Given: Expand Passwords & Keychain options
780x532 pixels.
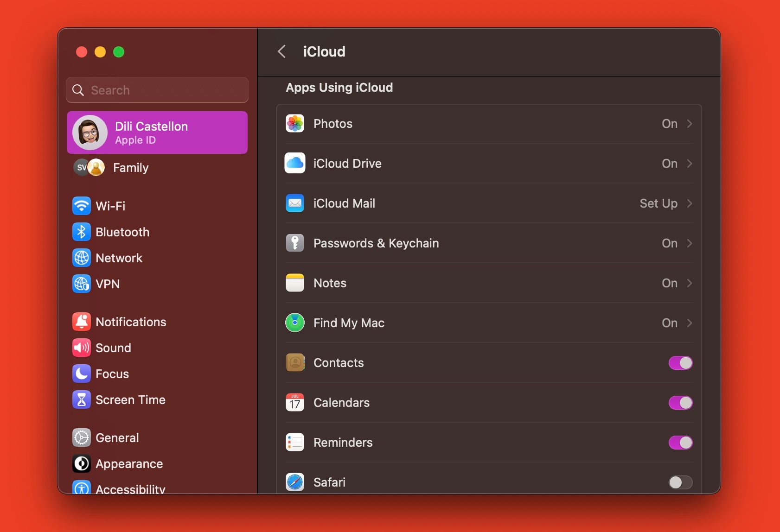Looking at the screenshot, I should (690, 243).
